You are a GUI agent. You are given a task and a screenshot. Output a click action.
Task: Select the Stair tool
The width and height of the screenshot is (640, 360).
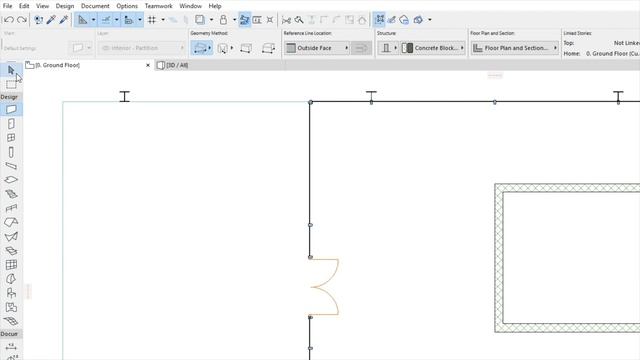11,194
